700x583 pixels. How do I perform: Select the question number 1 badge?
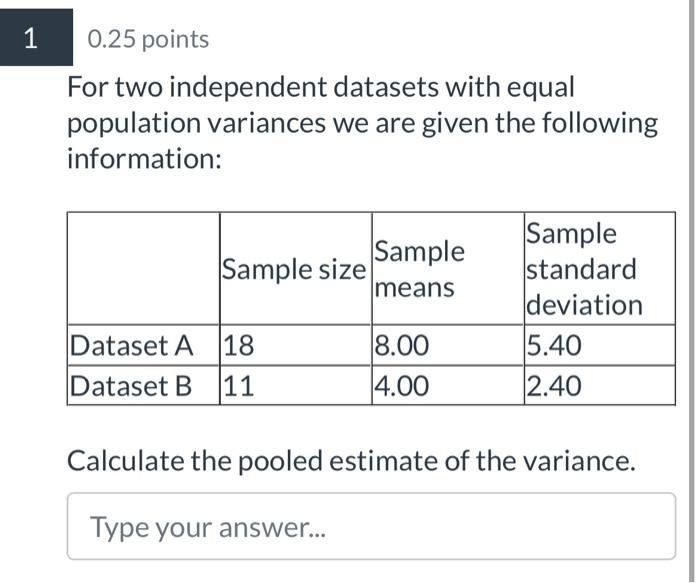pyautogui.click(x=36, y=37)
